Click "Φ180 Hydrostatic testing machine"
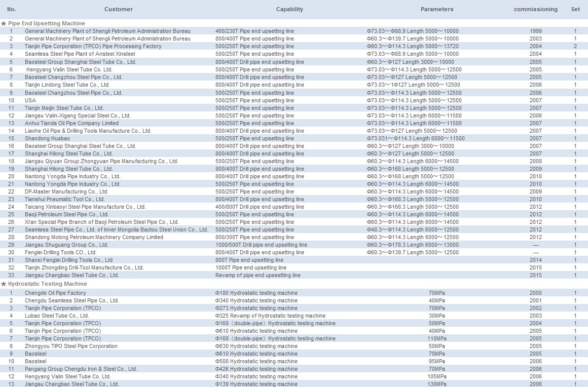588x387 pixels. 256,293
